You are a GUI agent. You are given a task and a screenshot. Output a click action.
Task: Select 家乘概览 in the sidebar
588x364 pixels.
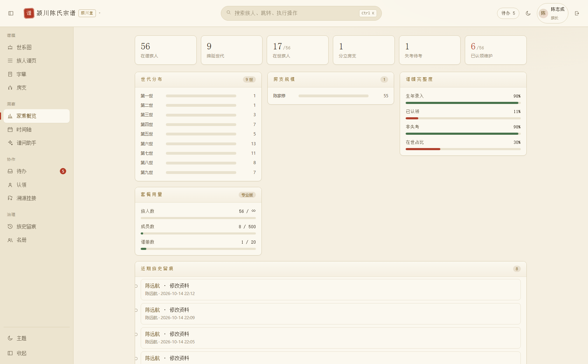coord(36,116)
